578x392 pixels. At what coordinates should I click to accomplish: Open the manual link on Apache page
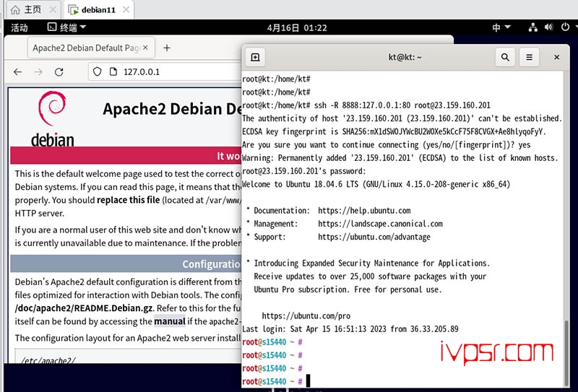coord(170,321)
